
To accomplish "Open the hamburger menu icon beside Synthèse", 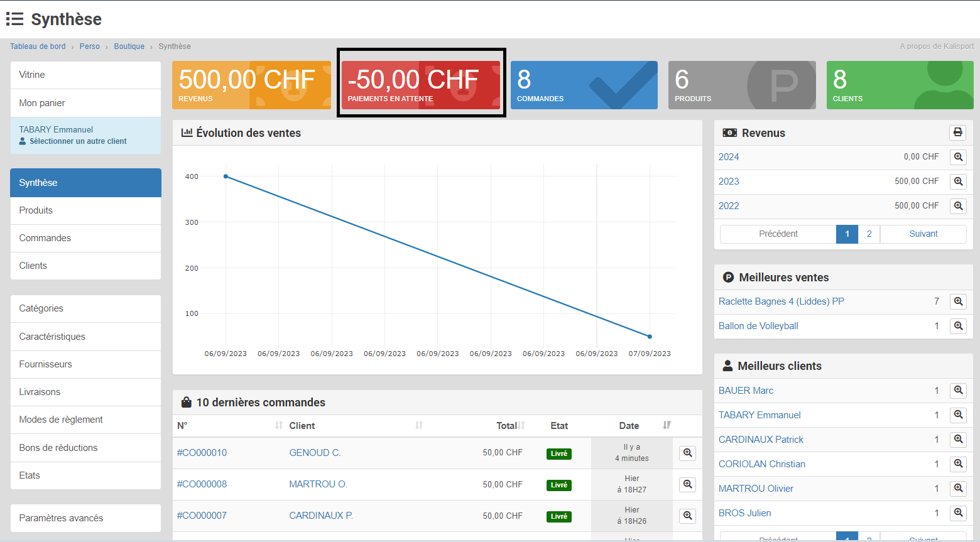I will [14, 19].
